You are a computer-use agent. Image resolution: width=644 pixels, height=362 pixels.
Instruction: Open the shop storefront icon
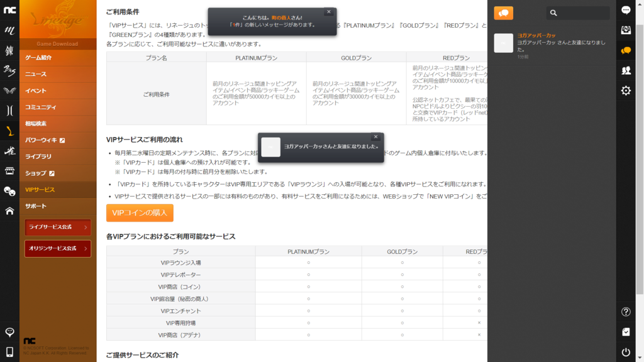[9, 171]
